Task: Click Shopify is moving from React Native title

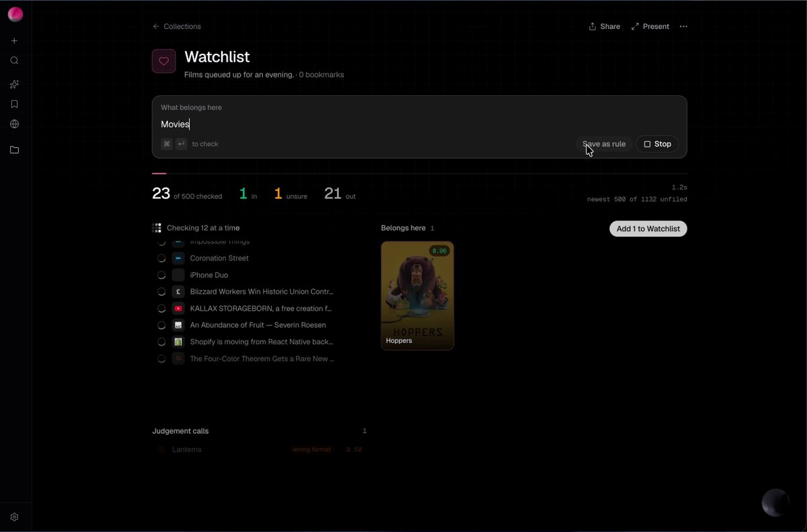Action: 262,342
